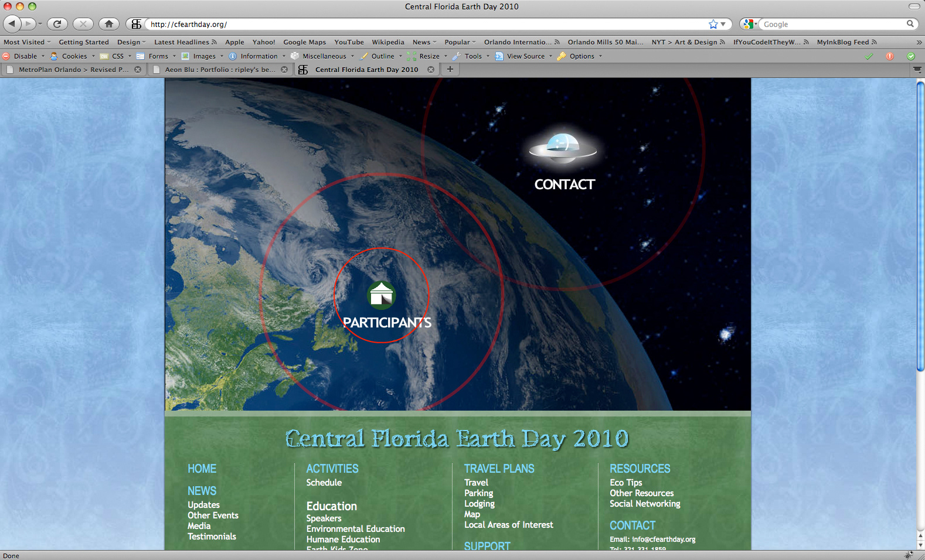Click the URL address field
This screenshot has height=560, width=925.
point(428,24)
